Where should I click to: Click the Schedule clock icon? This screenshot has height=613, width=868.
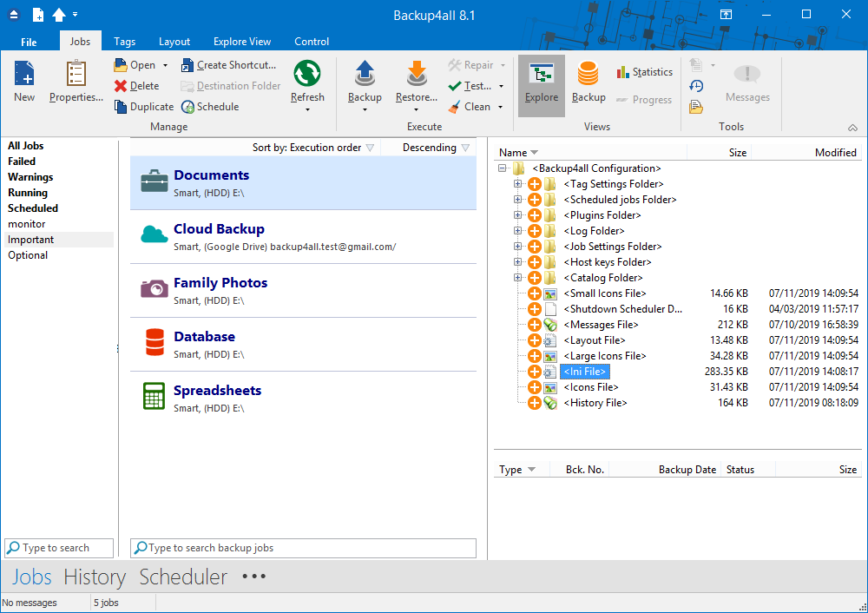click(187, 107)
